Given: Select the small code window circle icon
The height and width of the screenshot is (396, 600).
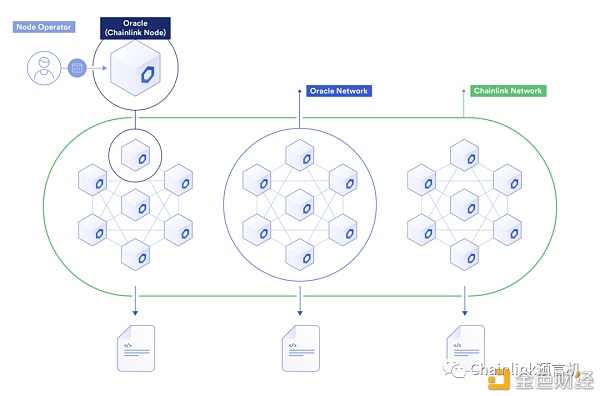Looking at the screenshot, I should tap(77, 68).
